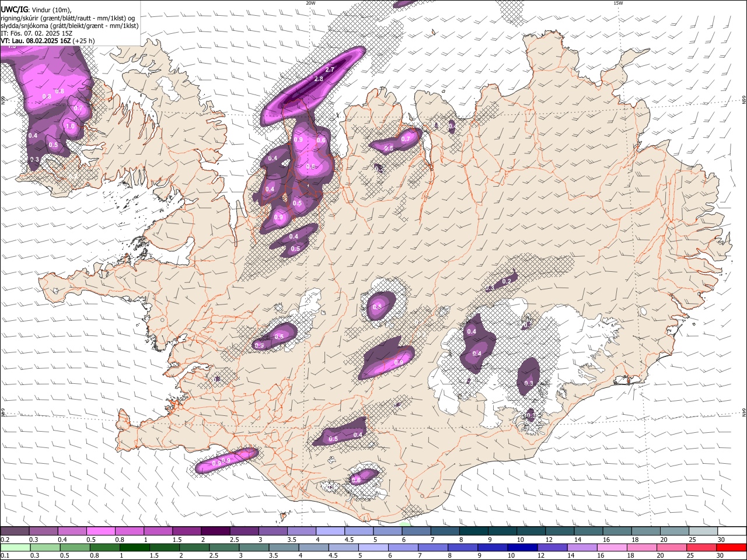This screenshot has width=747, height=560.
Task: Click the '2.7' precipitation value on the map
Action: [x=330, y=69]
